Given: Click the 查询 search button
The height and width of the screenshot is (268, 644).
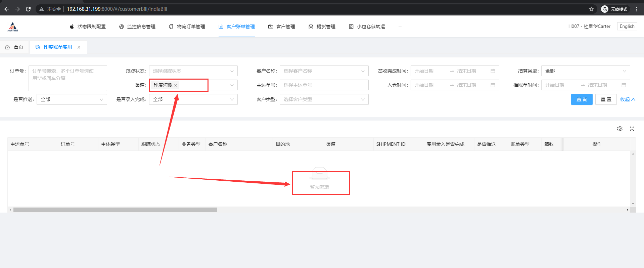Looking at the screenshot, I should 582,99.
